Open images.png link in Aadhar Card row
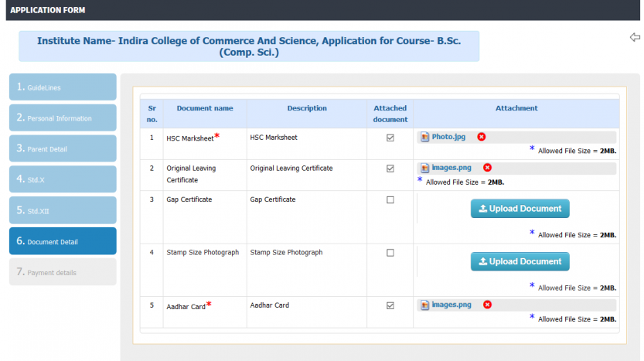644x361 pixels. point(451,305)
